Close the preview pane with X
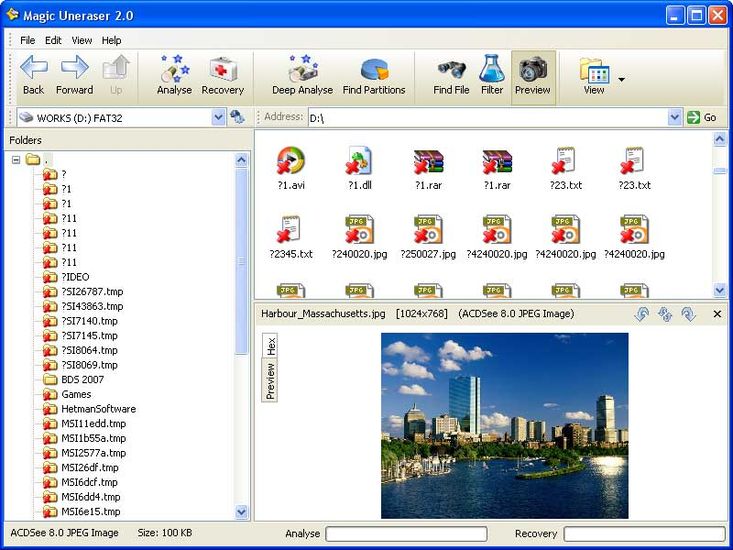This screenshot has height=550, width=733. click(717, 314)
